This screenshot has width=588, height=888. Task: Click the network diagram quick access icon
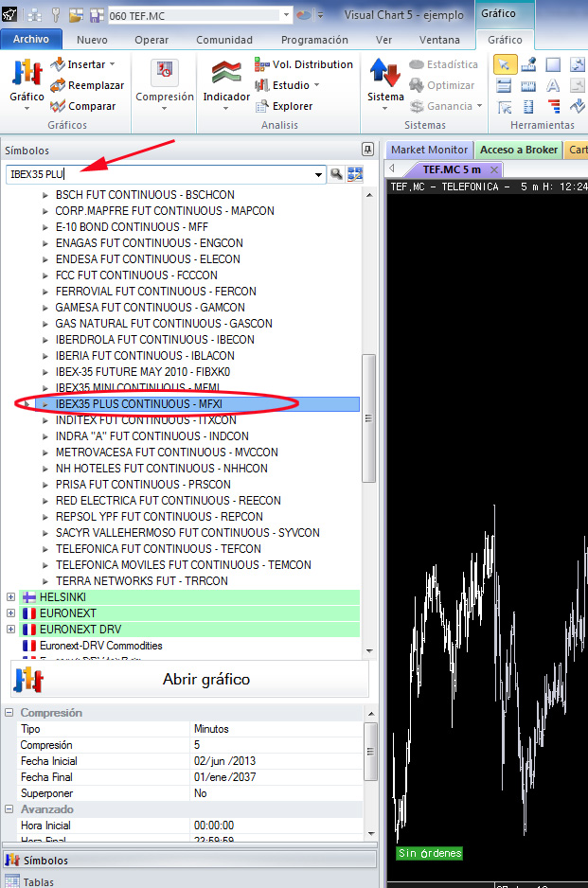coord(34,15)
